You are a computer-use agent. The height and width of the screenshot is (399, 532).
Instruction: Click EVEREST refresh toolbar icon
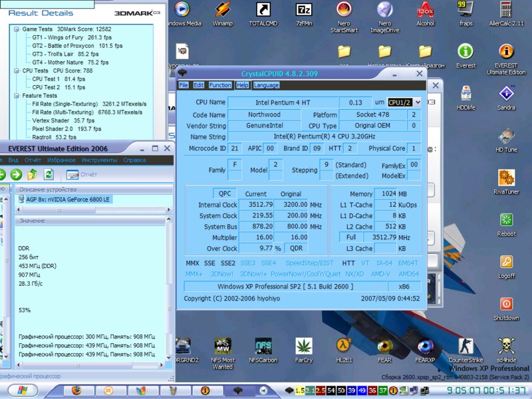(x=49, y=174)
